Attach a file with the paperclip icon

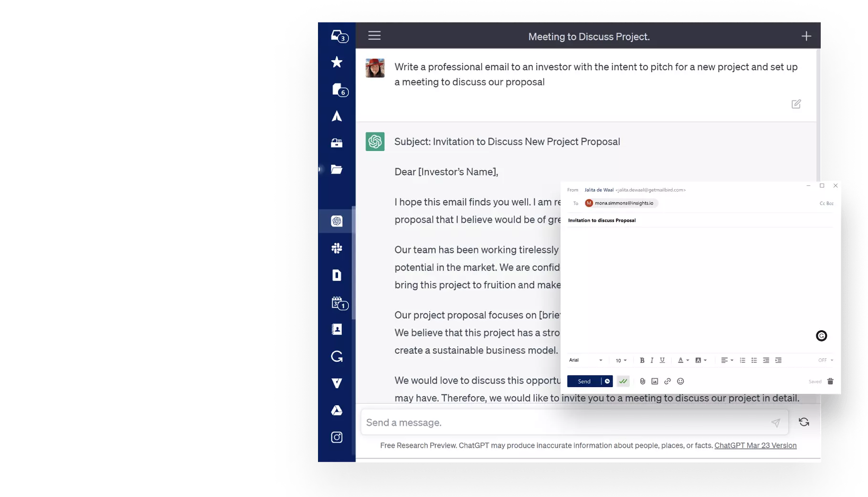[643, 381]
